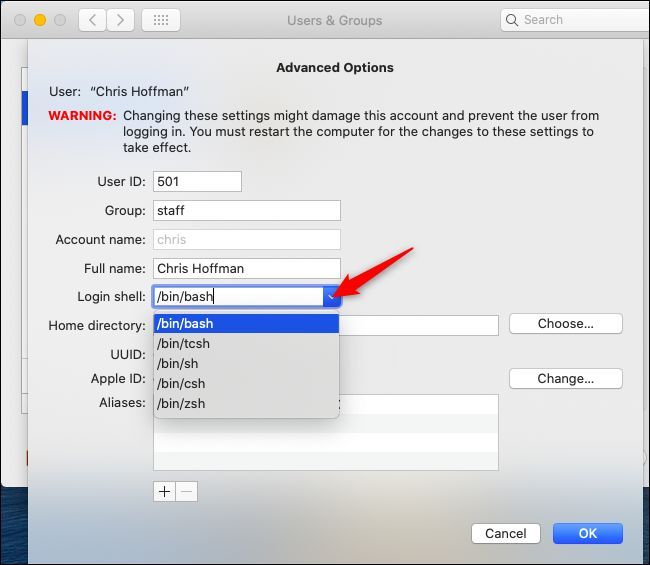Expand the Login shell dropdown arrow
Viewport: 650px width, 565px height.
[x=331, y=296]
